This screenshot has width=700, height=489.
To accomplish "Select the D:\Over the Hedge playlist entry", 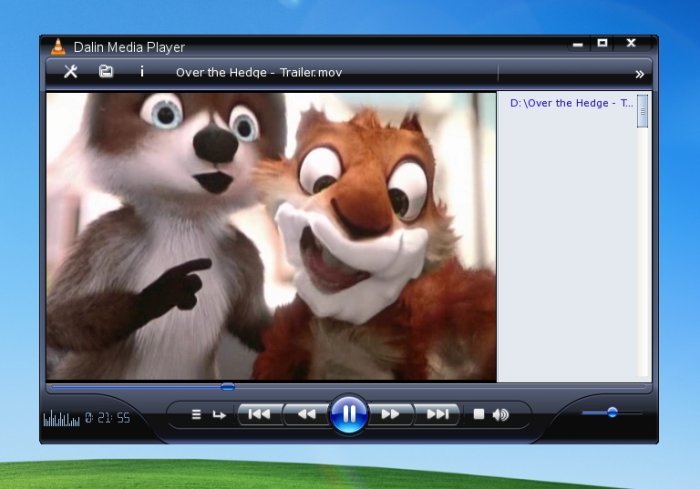I will [x=571, y=103].
